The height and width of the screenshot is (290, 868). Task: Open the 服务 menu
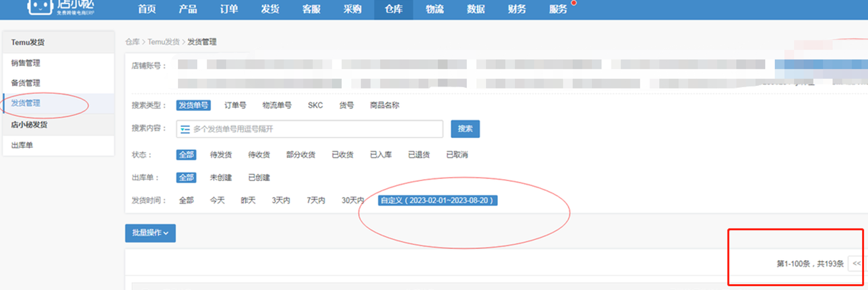click(x=558, y=9)
